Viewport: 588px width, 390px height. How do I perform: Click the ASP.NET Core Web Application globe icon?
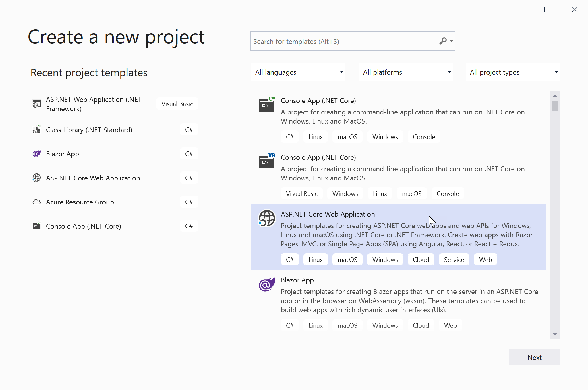point(266,219)
